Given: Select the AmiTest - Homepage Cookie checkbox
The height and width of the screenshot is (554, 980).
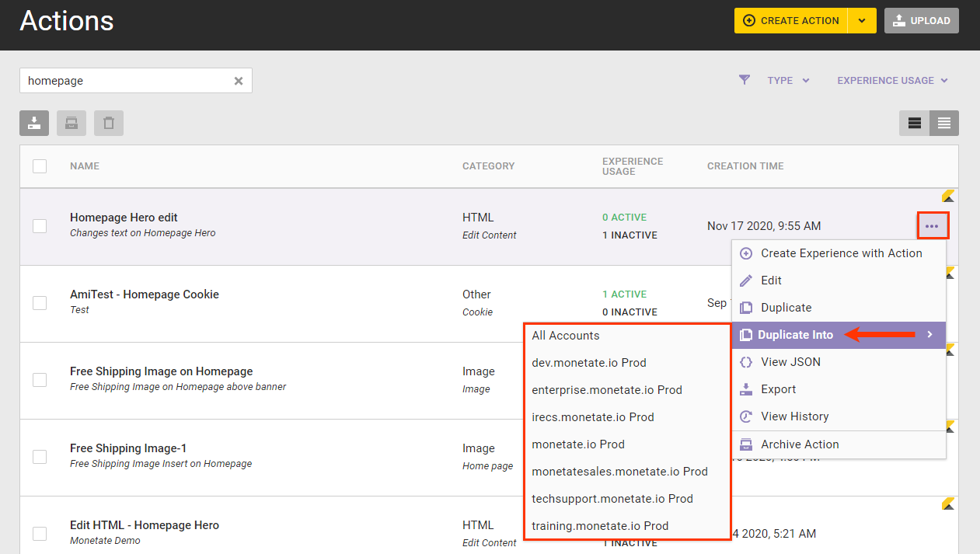Looking at the screenshot, I should click(40, 303).
